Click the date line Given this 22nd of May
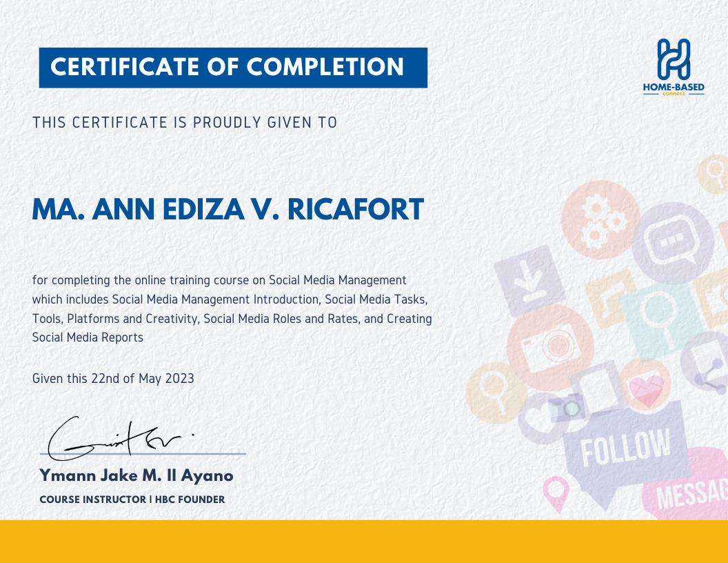The width and height of the screenshot is (728, 563). 114,378
